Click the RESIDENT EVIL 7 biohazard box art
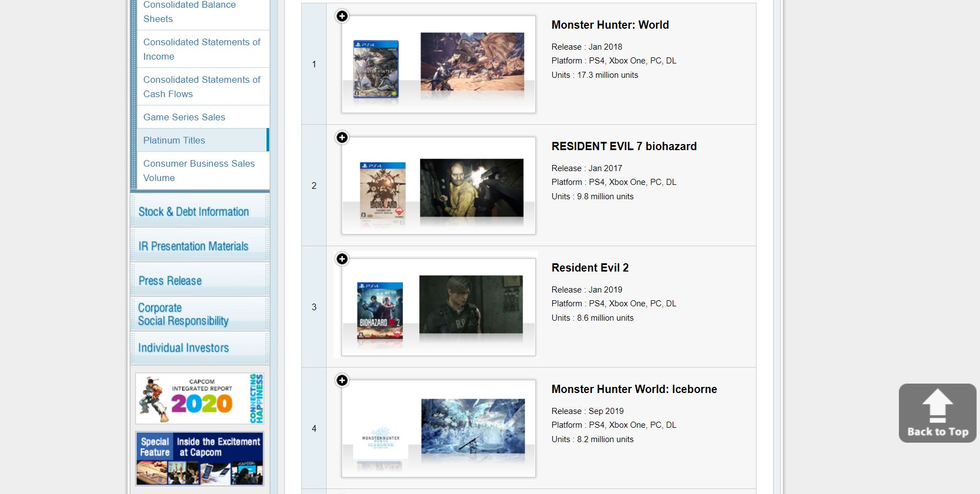Image resolution: width=980 pixels, height=494 pixels. (383, 191)
